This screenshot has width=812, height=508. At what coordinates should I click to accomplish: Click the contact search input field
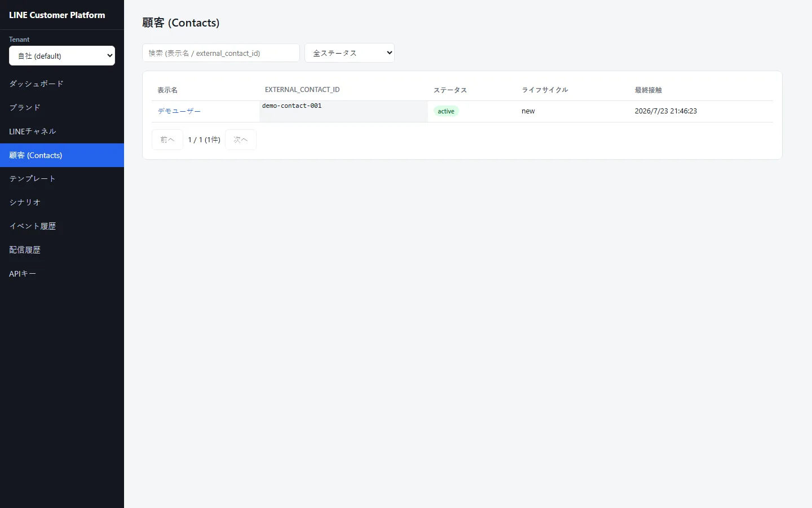click(x=221, y=53)
